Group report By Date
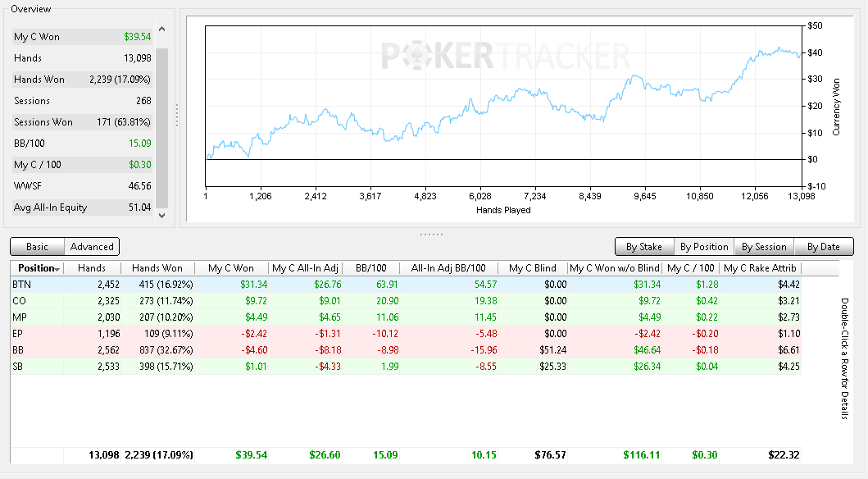This screenshot has height=479, width=868. (824, 246)
